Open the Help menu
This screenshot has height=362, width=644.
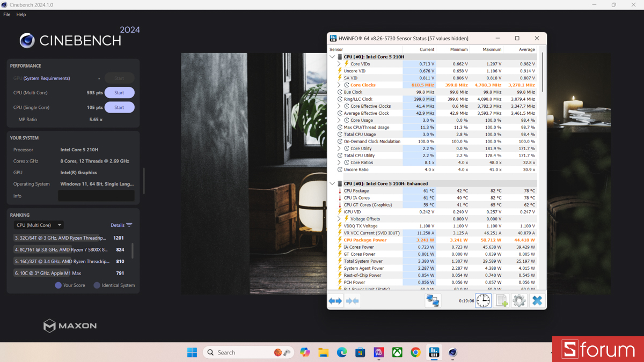tap(20, 14)
